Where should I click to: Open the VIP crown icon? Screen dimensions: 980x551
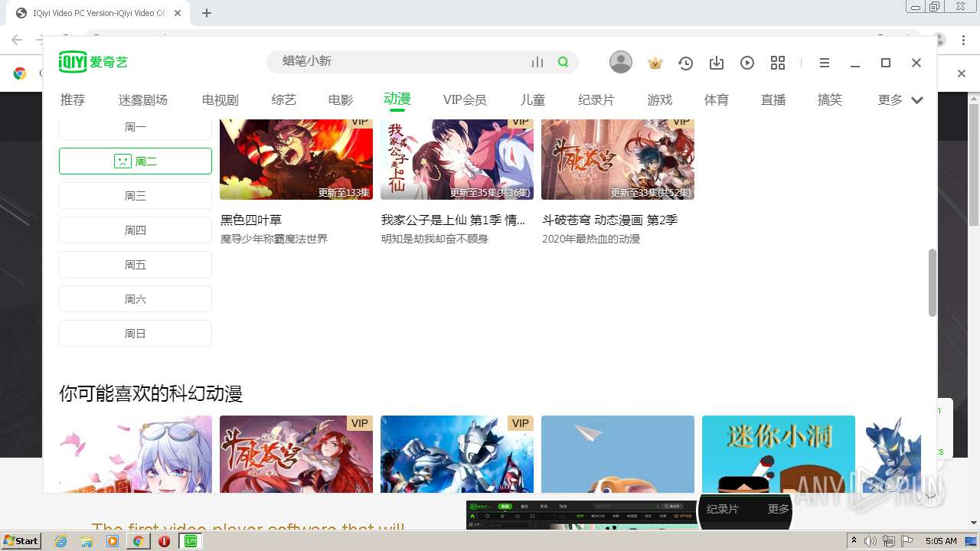(x=655, y=64)
